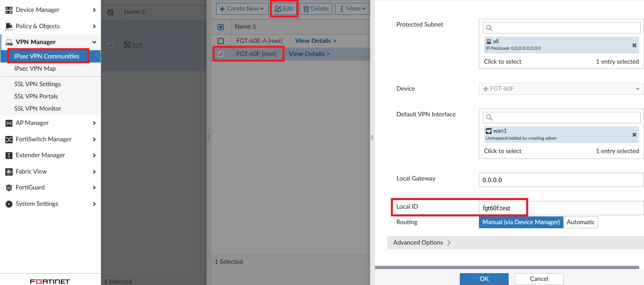Expand the System Settings submenu arrow
Viewport: 644px width, 285px height.
pyautogui.click(x=94, y=204)
